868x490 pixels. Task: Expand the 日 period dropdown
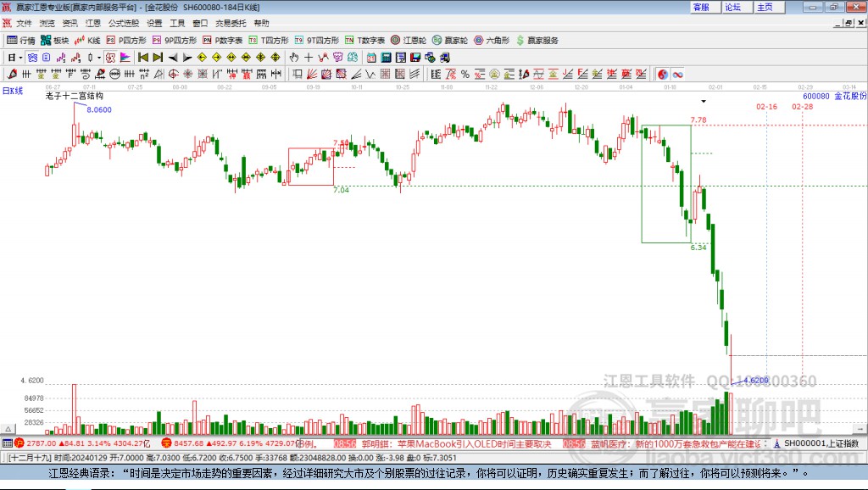[20, 58]
